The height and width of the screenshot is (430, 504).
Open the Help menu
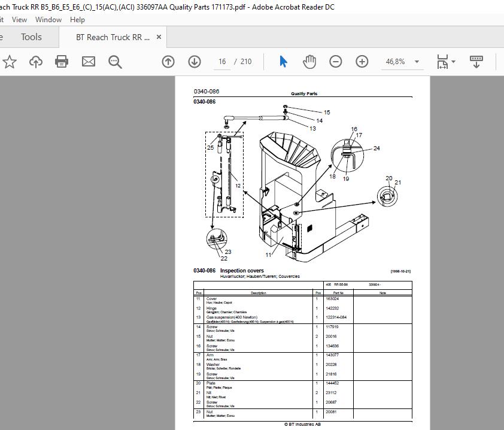tap(77, 20)
